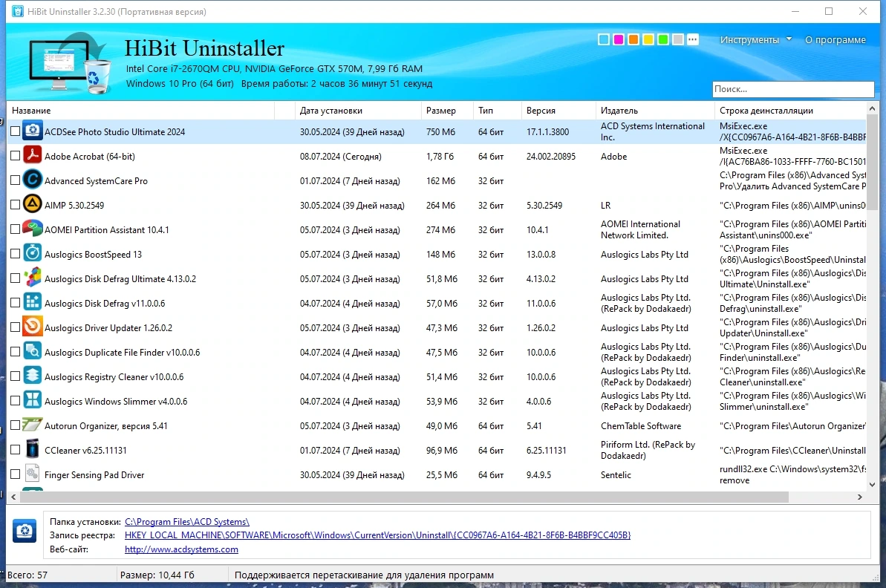The width and height of the screenshot is (886, 588).
Task: Tick the checkbox for Auslogics Driver Updater 1.26.0.2
Action: 16,327
